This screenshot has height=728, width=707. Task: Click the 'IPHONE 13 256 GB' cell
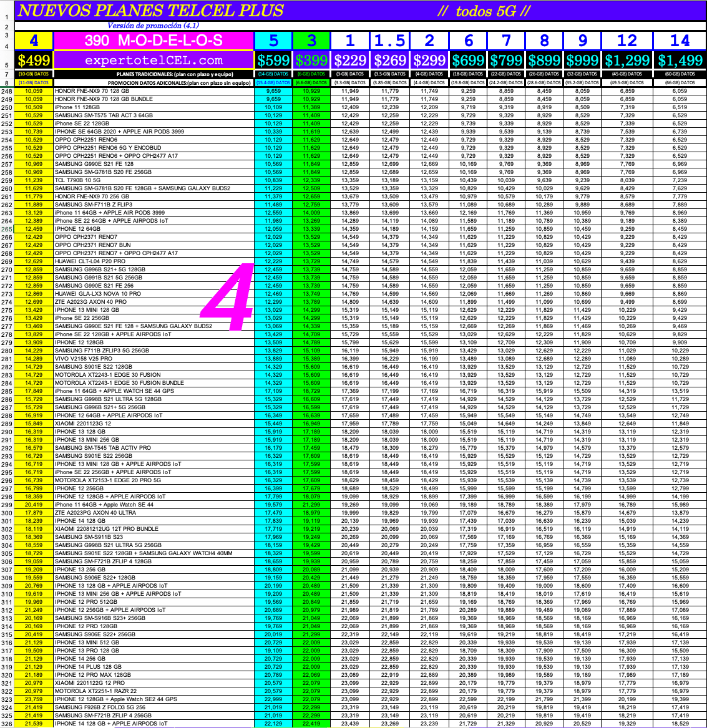[x=154, y=570]
